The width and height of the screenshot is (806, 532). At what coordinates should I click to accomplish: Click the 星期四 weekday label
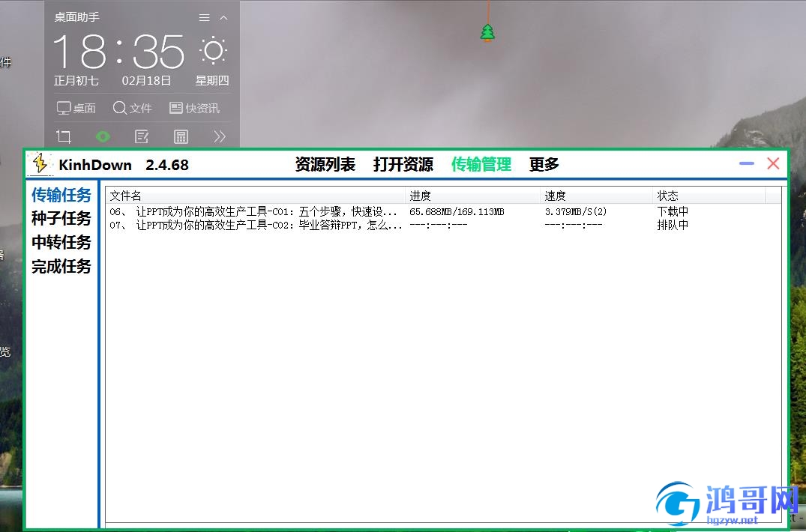pyautogui.click(x=211, y=81)
